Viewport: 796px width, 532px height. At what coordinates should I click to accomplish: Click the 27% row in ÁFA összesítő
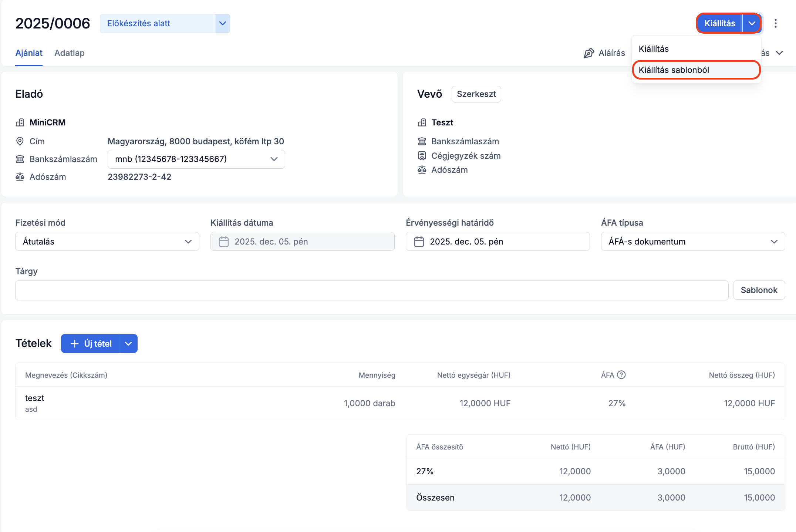(596, 471)
